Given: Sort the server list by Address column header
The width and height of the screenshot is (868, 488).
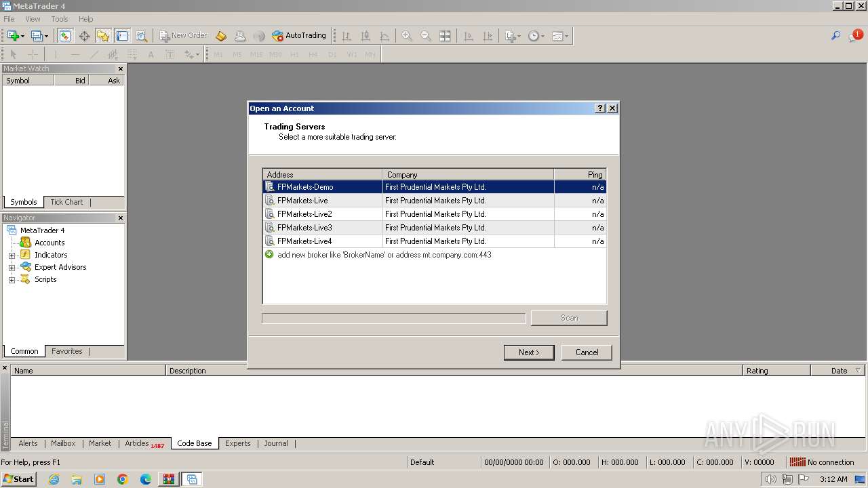Looking at the screenshot, I should pos(323,174).
